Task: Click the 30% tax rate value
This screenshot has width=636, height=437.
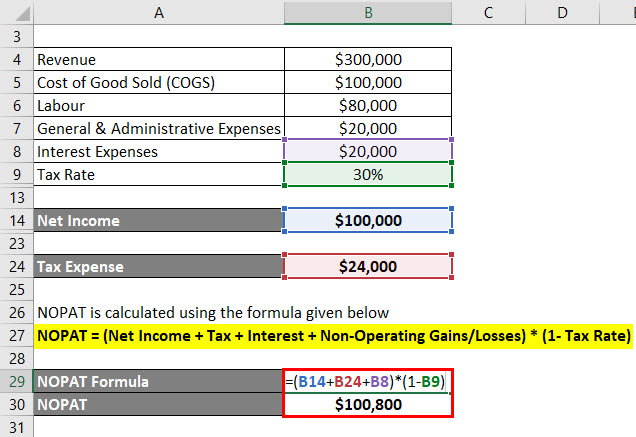Action: 368,174
